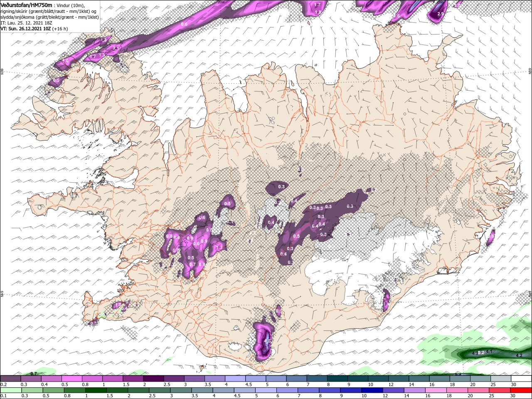Select the pink rain swatch between 16 and 18
This screenshot has width=532, height=399.
(436, 390)
